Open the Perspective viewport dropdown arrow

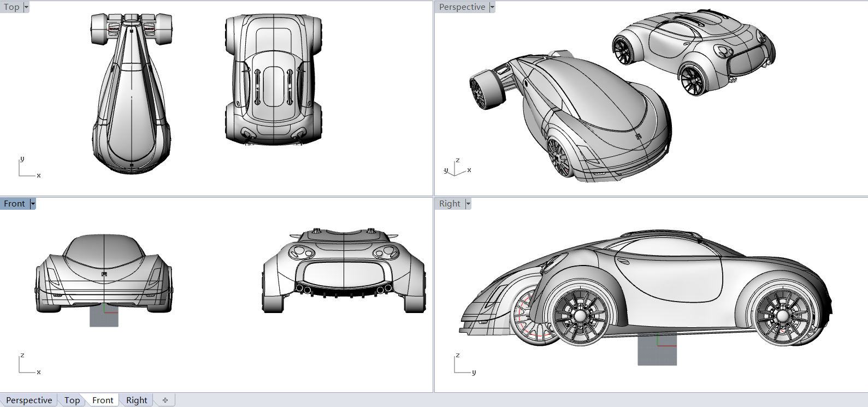[x=492, y=7]
